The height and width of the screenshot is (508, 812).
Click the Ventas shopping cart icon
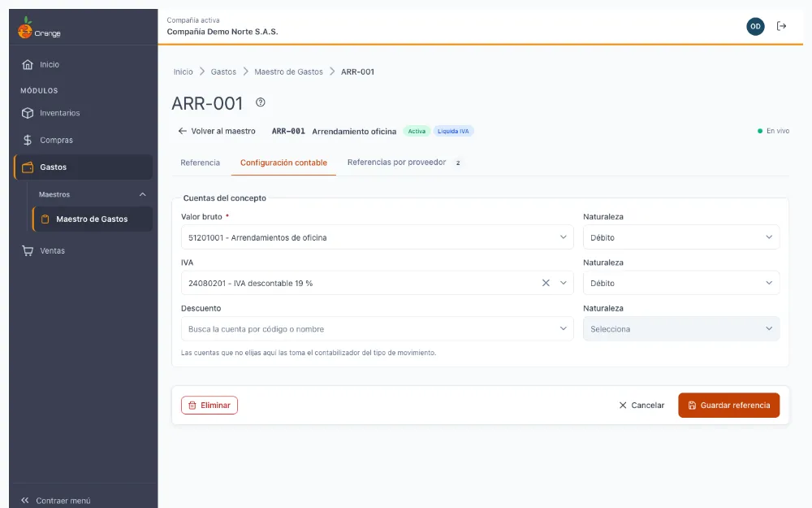[x=28, y=251]
